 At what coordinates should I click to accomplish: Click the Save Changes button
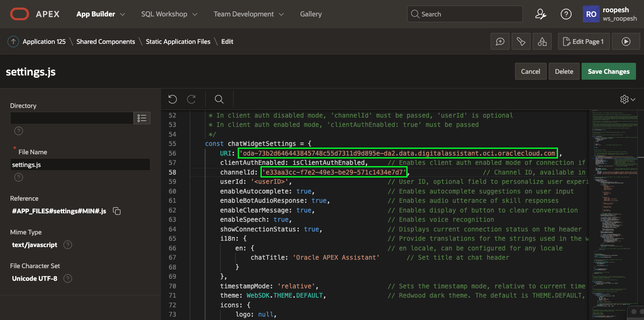click(609, 71)
